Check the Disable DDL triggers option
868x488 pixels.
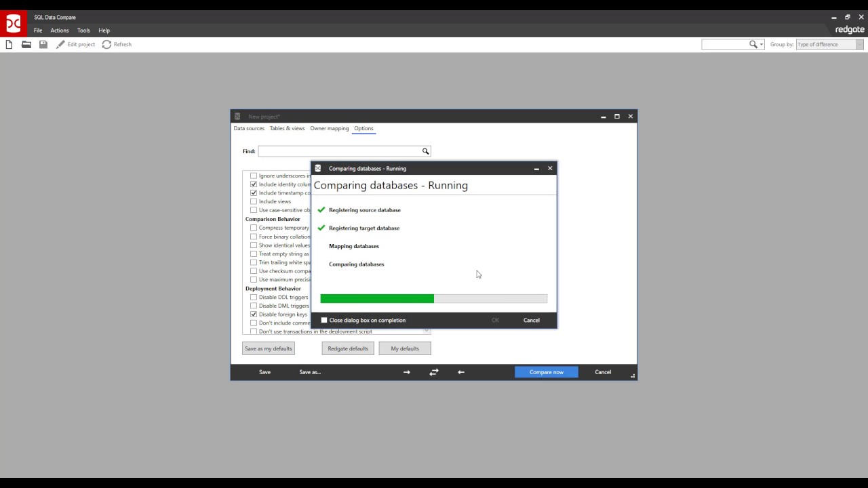point(254,298)
